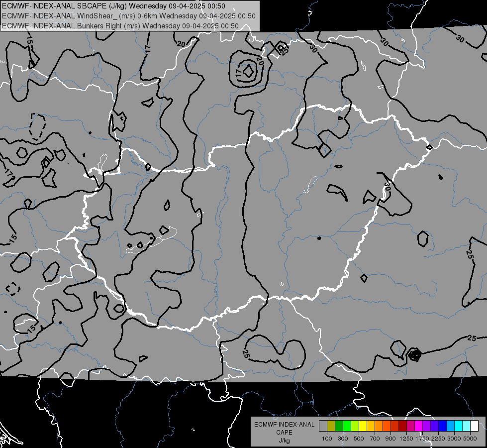Click the WindShear 0-6km title line
This screenshot has width=487, height=448.
[129, 16]
